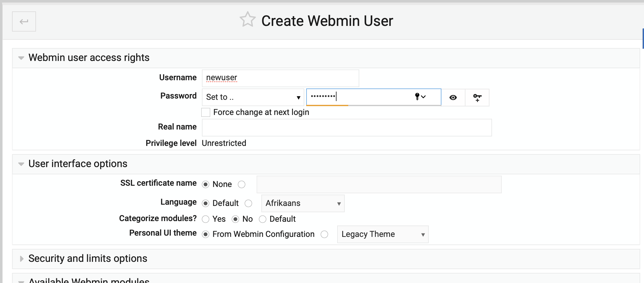The width and height of the screenshot is (644, 283).
Task: Click the 'Unrestricted' privilege level text
Action: click(x=224, y=143)
